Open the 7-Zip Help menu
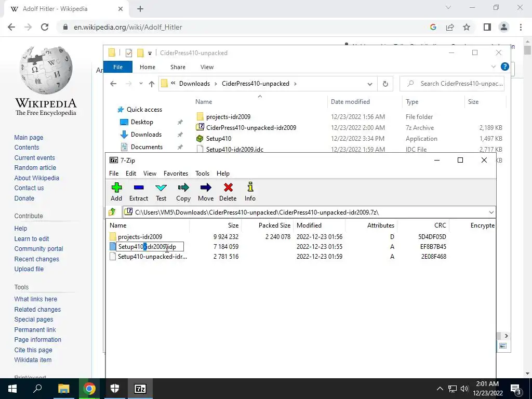Screen dimensions: 532x399 (223, 174)
